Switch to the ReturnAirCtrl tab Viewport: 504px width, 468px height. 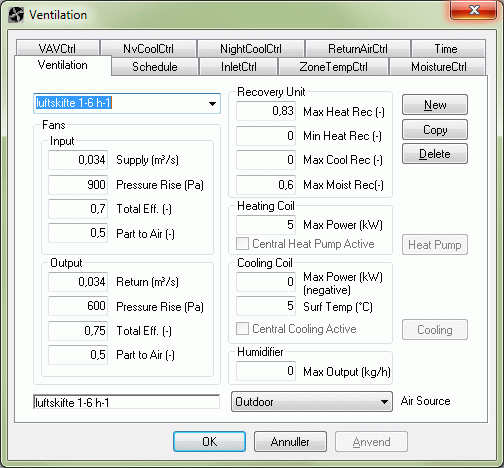[x=358, y=48]
